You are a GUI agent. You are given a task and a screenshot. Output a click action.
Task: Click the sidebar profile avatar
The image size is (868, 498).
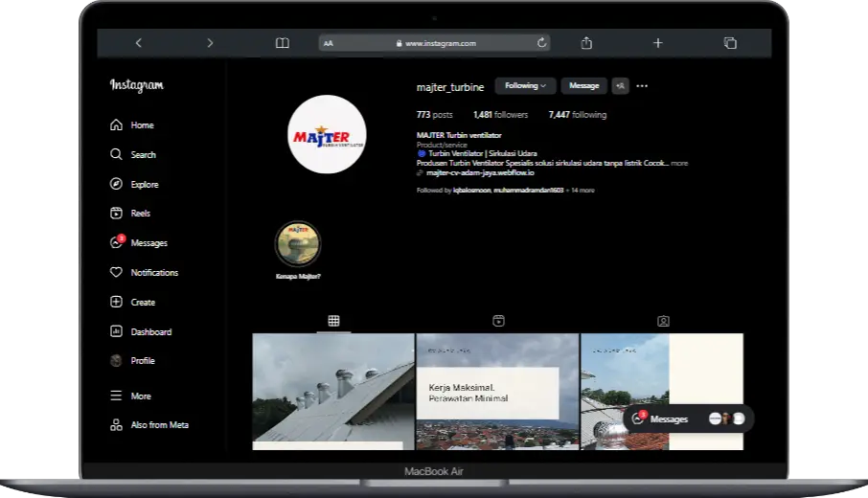[116, 361]
